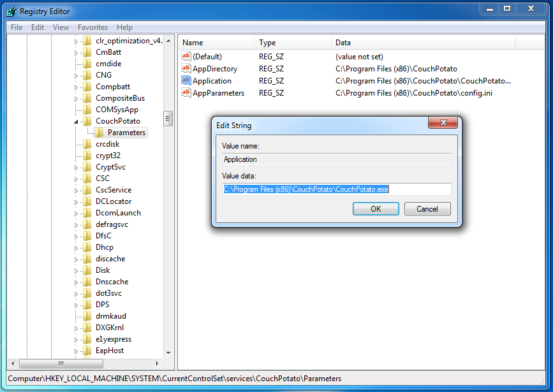Click the cmdide folder icon
Screen dimensions: 553x392
[x=87, y=64]
